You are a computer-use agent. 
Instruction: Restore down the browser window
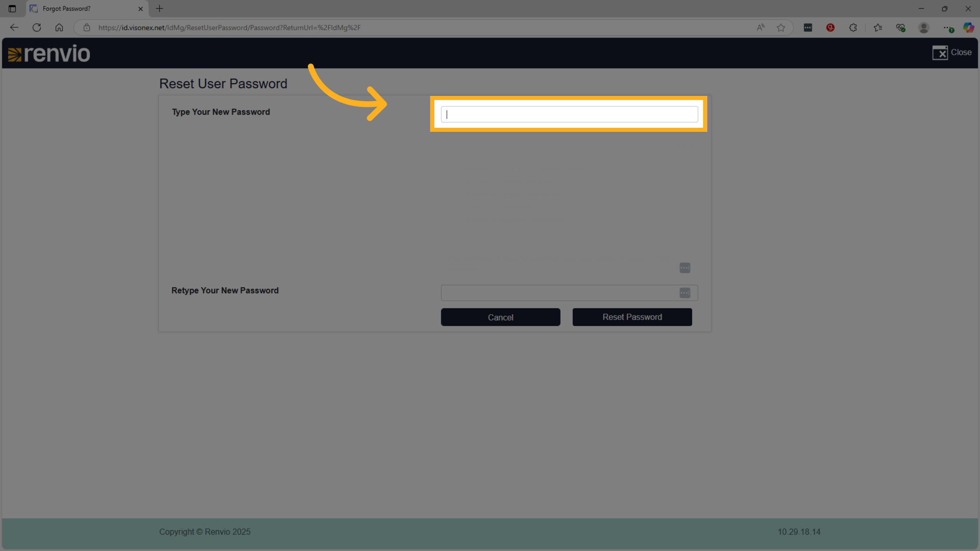(944, 9)
